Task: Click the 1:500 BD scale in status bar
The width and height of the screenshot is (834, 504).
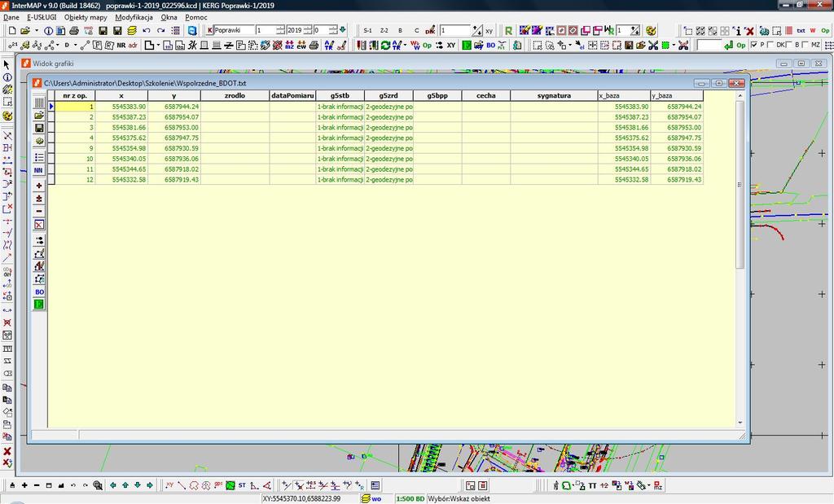Action: point(410,498)
